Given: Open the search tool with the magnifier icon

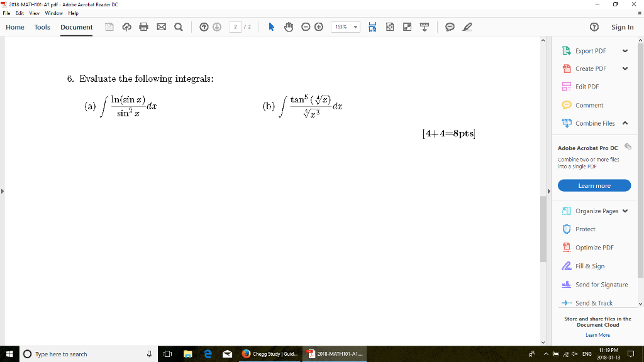Looking at the screenshot, I should point(179,27).
